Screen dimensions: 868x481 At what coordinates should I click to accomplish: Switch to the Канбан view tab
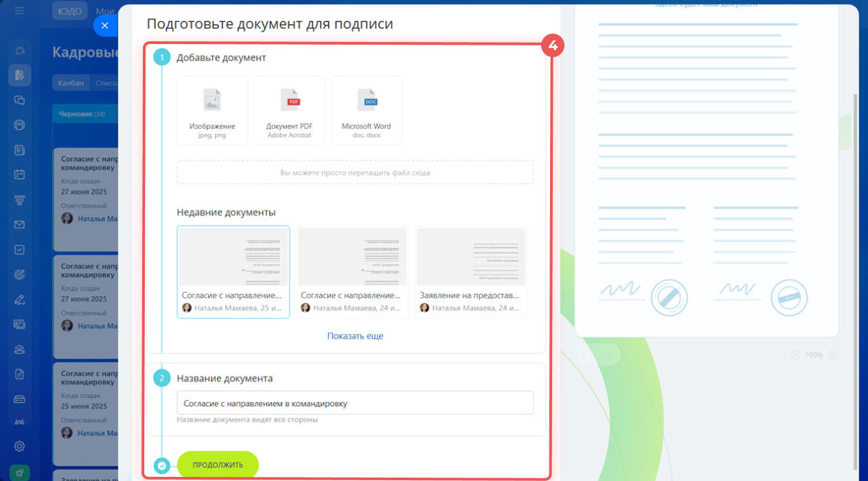click(71, 83)
